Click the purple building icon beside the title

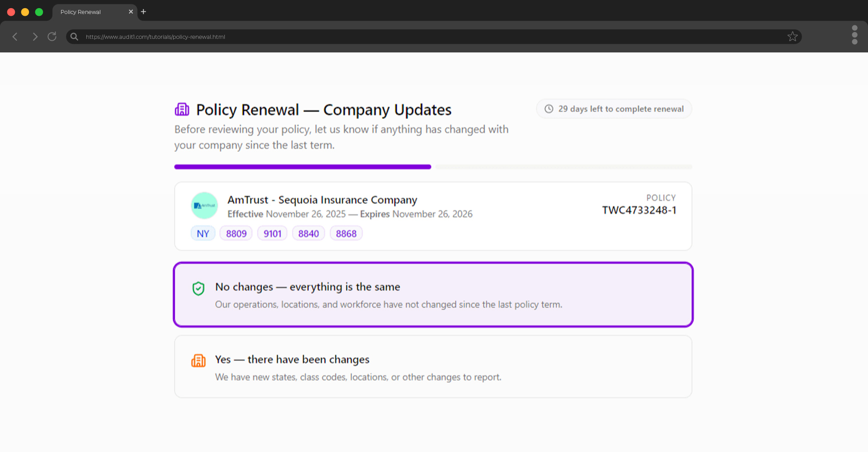tap(182, 109)
